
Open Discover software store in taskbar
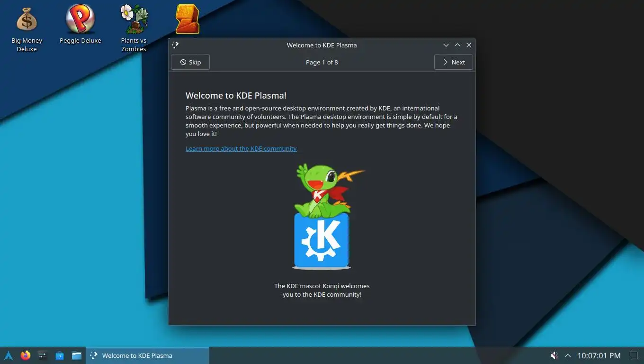pyautogui.click(x=60, y=355)
